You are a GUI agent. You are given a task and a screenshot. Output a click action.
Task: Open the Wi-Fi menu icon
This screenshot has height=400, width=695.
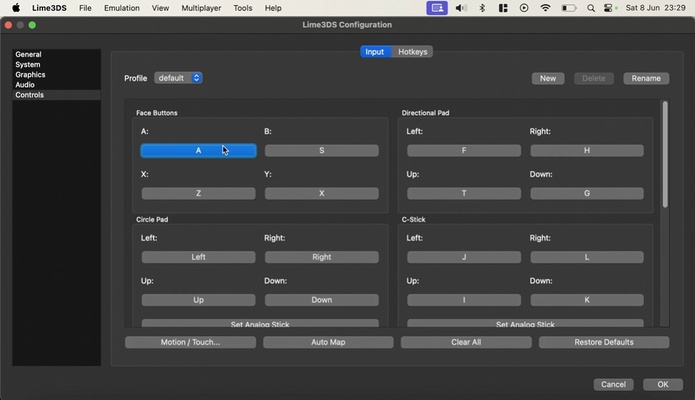(546, 8)
